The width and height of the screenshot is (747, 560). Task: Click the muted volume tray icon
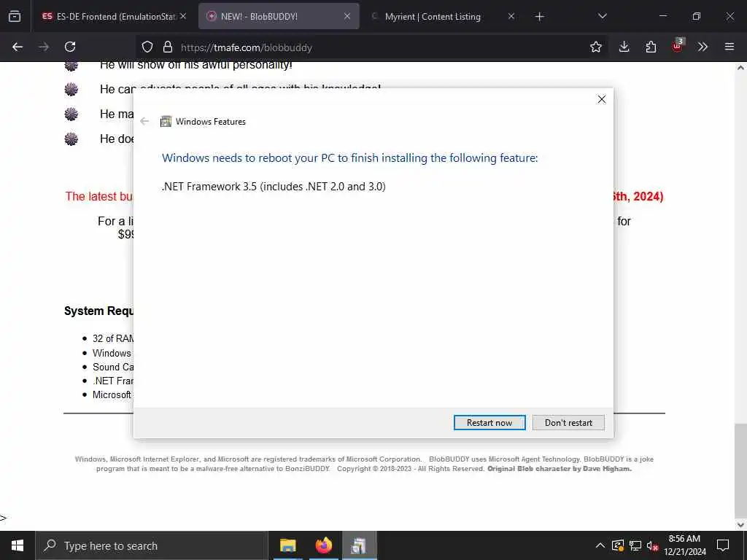pyautogui.click(x=652, y=545)
